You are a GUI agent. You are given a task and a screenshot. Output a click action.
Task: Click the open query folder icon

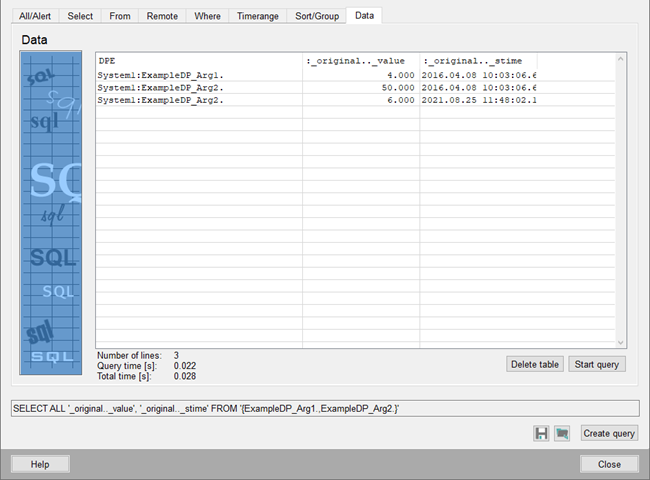562,433
